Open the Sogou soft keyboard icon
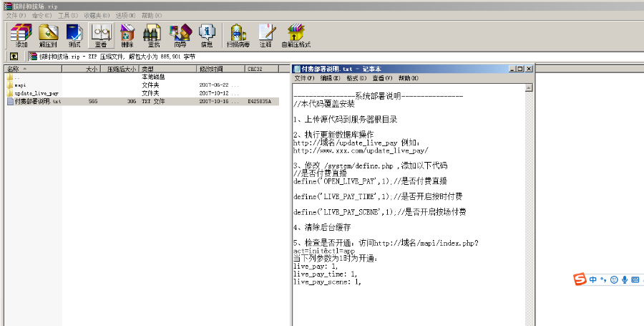Viewport: 644px width, 326px height. pos(635,279)
